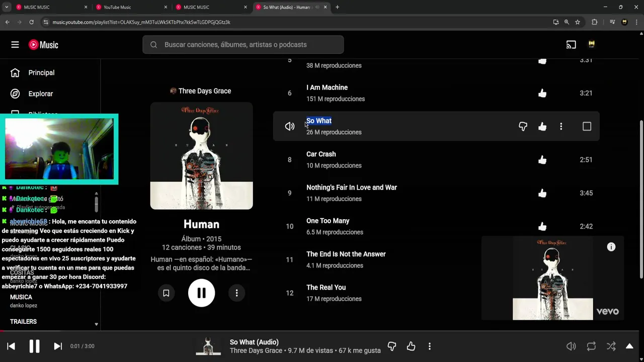Screen dimensions: 644x362
Task: Toggle repeat mode in player bar
Action: click(x=591, y=346)
